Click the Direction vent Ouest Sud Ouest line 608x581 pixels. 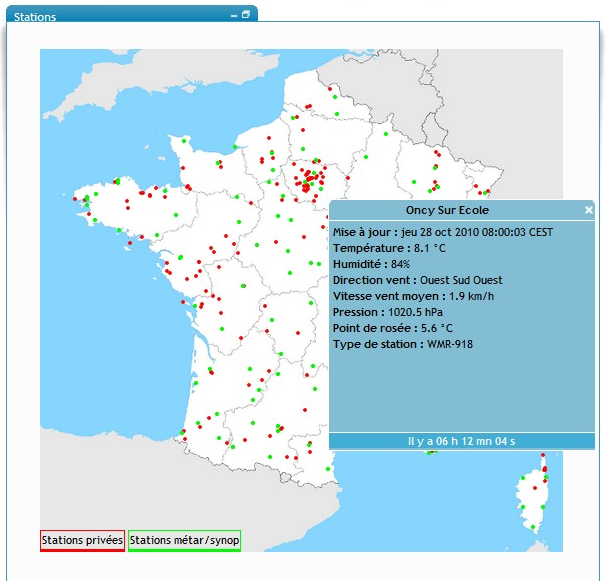click(417, 280)
